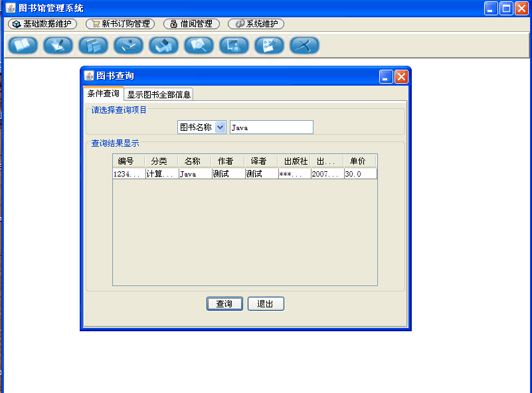The height and width of the screenshot is (393, 532).
Task: Open the 系统维护 menu
Action: pos(256,23)
